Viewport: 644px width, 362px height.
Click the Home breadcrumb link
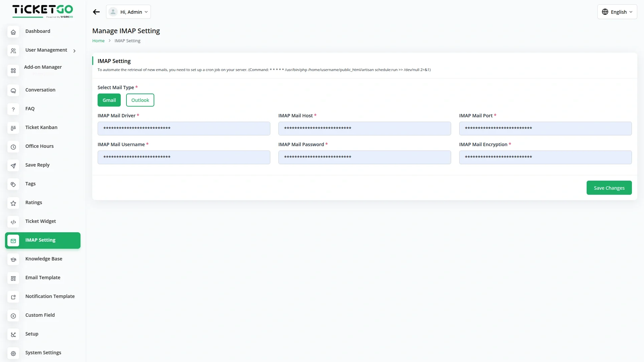98,41
